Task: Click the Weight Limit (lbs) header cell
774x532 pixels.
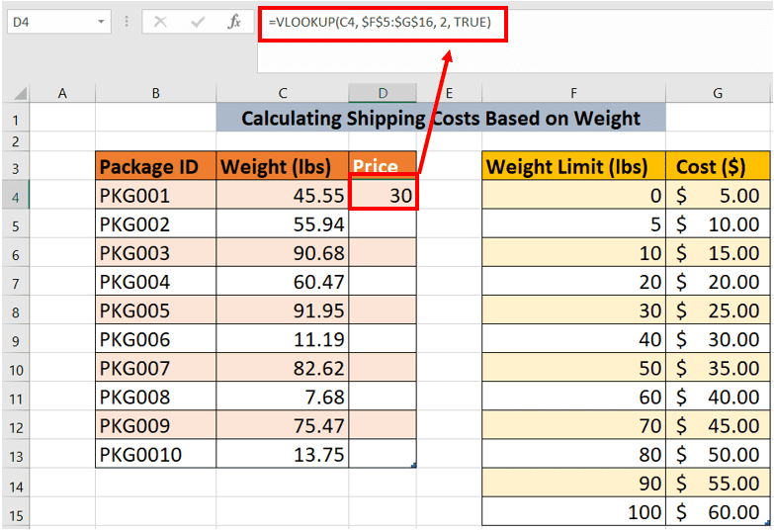Action: pyautogui.click(x=573, y=167)
